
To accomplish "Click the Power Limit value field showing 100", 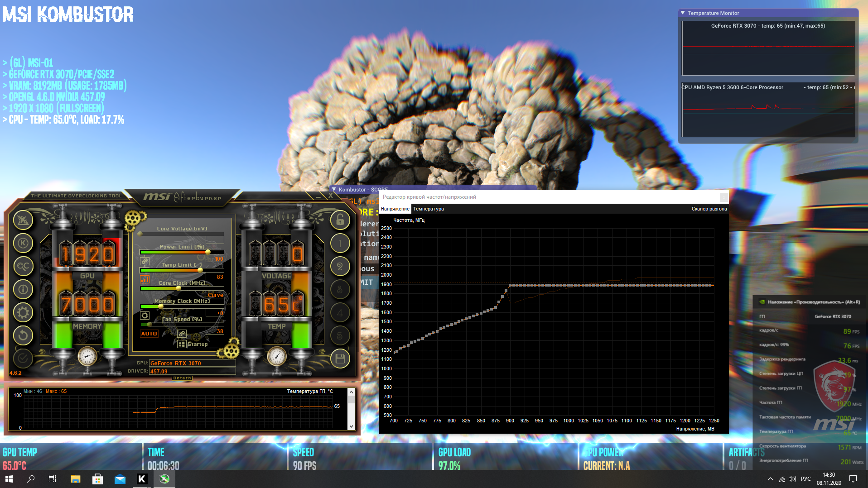I will tap(215, 259).
